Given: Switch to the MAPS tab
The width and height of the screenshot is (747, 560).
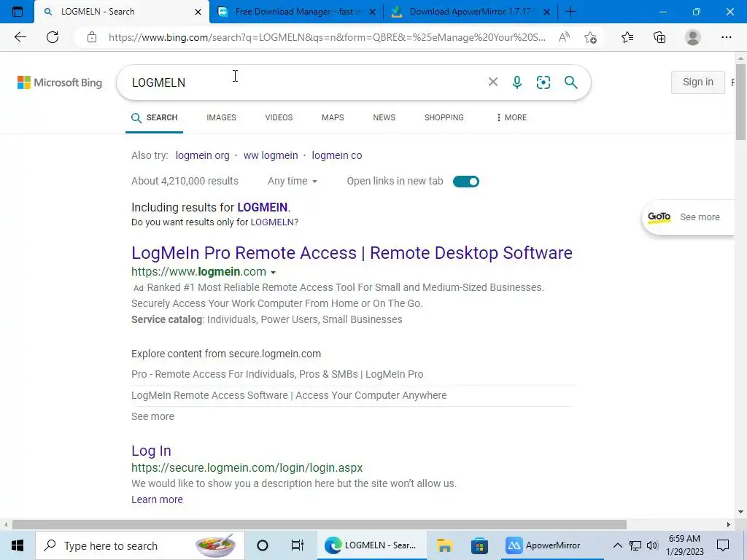Looking at the screenshot, I should click(x=333, y=117).
